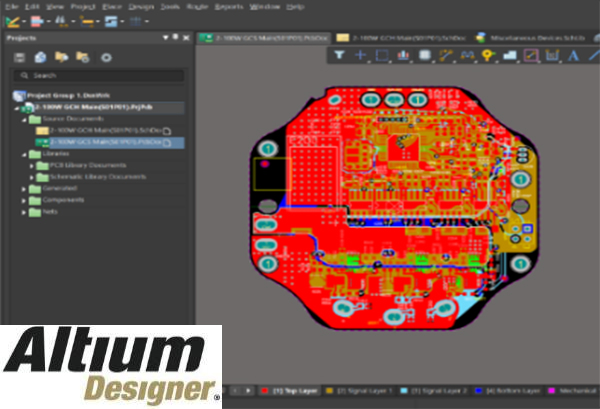Open the SchDoc file in project tree
This screenshot has height=409, width=600.
pyautogui.click(x=103, y=131)
